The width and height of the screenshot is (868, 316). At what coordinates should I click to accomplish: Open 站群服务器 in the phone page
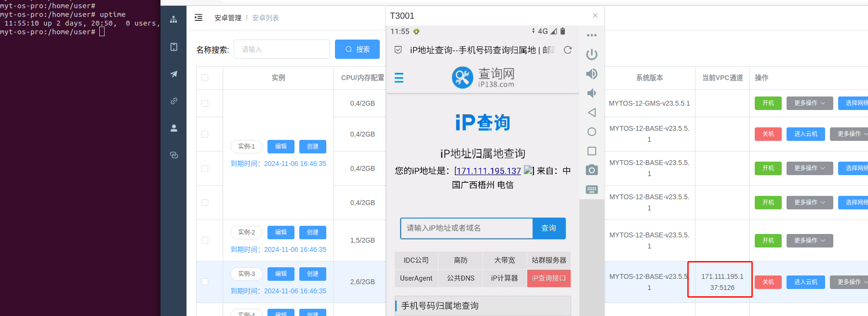[x=549, y=260]
